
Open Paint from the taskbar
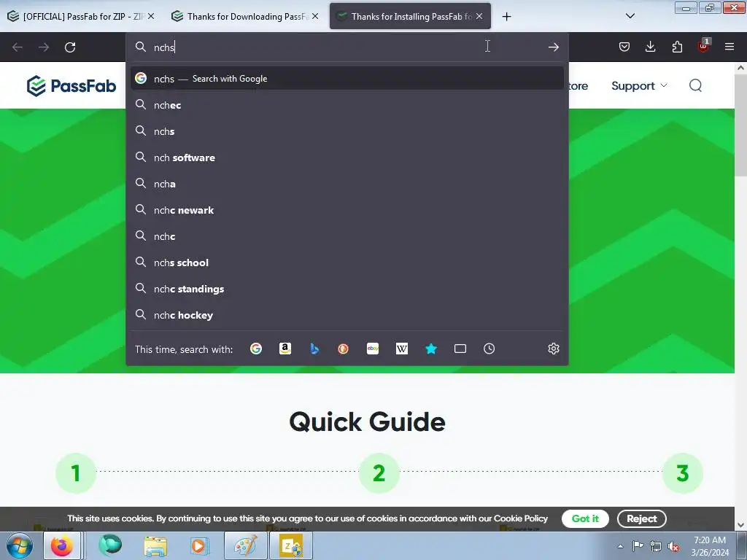coord(246,545)
